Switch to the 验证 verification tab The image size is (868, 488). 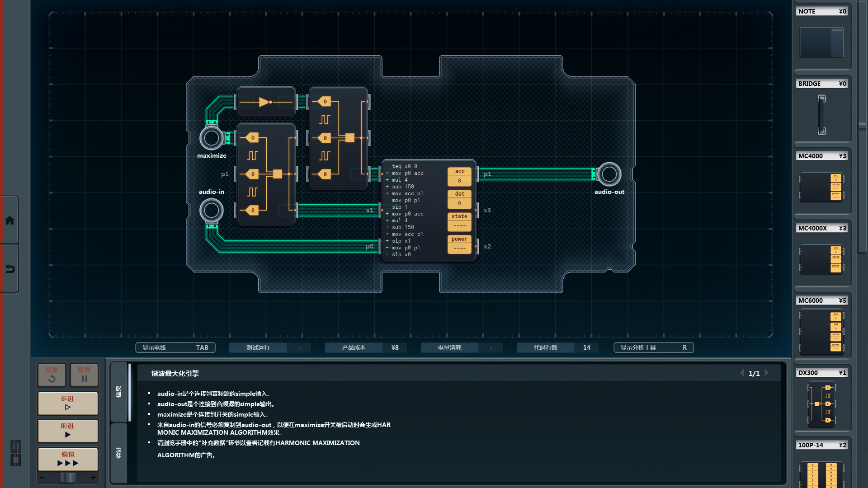pyautogui.click(x=118, y=453)
